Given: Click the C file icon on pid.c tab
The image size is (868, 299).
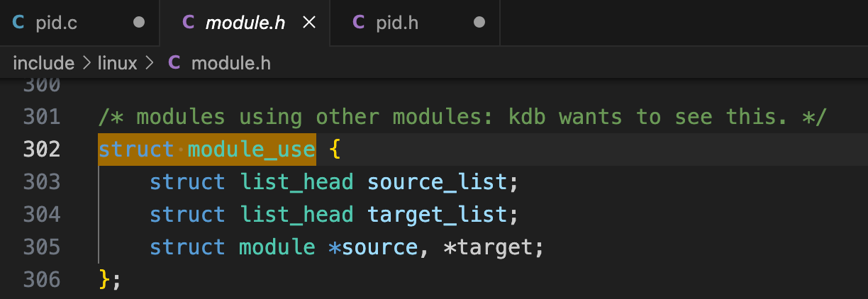Looking at the screenshot, I should [18, 23].
